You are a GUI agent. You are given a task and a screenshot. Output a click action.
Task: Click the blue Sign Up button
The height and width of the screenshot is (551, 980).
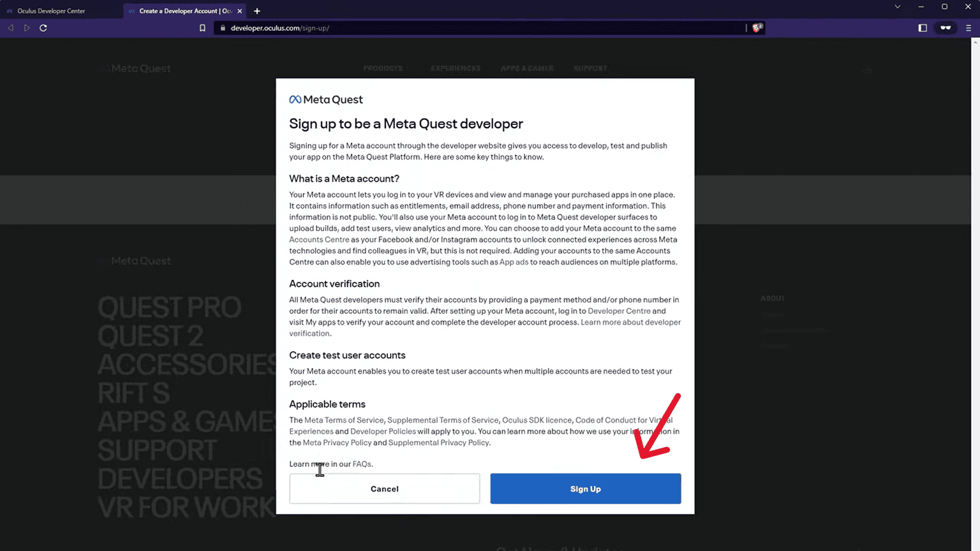coord(585,489)
